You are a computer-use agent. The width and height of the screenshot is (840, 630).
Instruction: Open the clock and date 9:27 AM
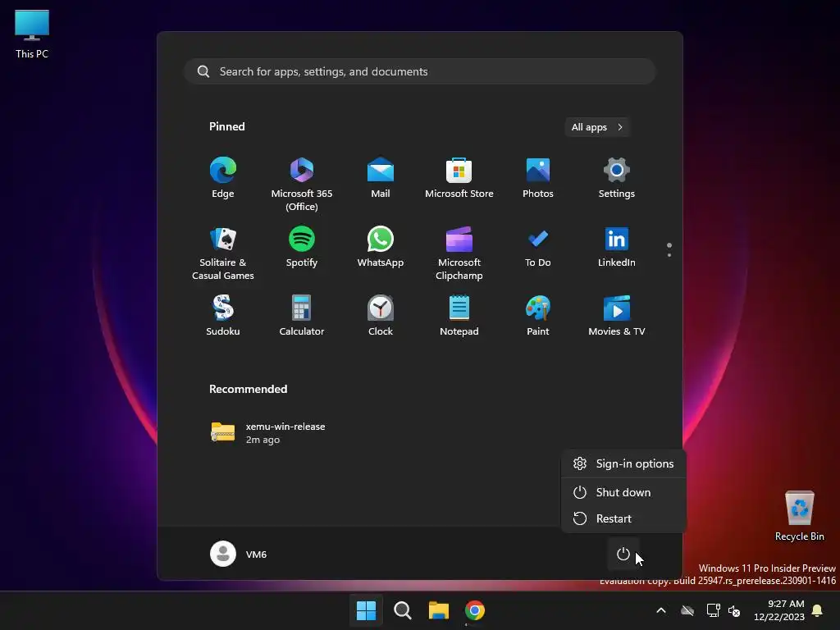(x=778, y=610)
